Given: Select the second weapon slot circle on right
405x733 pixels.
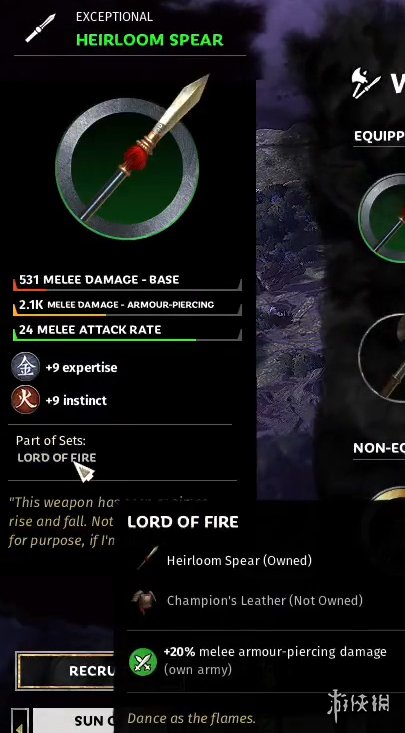Looking at the screenshot, I should click(x=382, y=358).
